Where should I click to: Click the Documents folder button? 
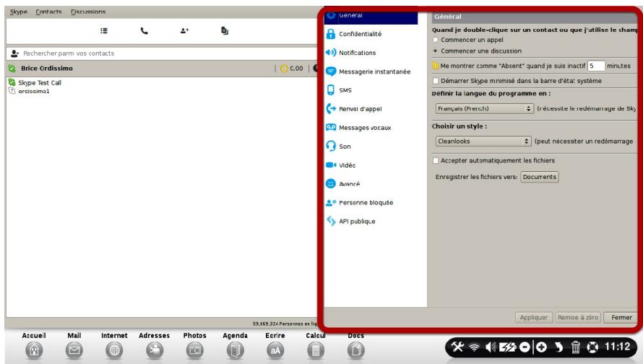(539, 177)
